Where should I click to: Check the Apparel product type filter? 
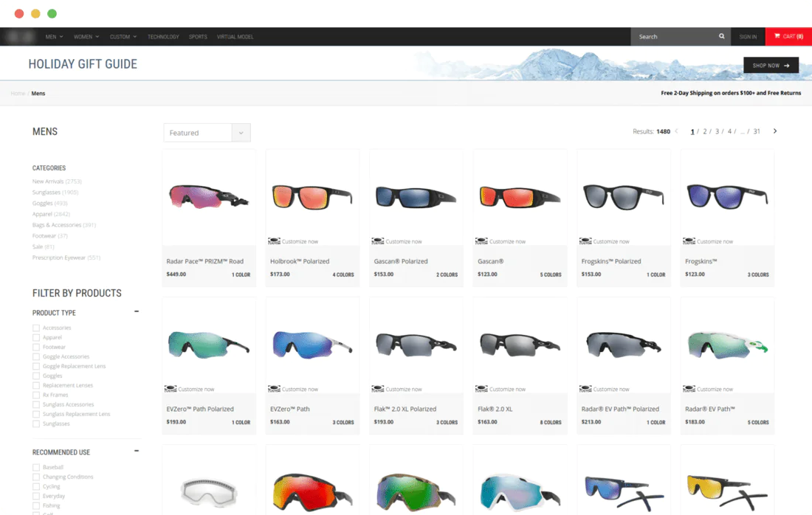[x=35, y=337]
